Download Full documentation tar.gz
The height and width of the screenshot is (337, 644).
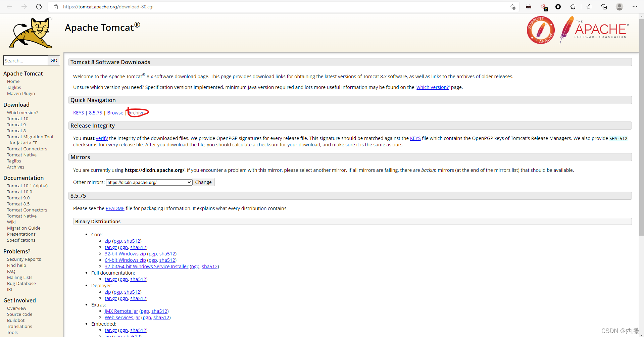point(111,279)
